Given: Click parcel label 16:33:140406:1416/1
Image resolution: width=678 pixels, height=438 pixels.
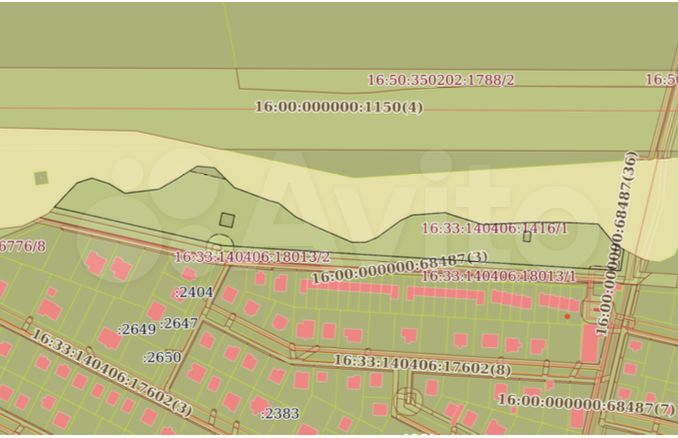Looking at the screenshot, I should click(x=494, y=228).
